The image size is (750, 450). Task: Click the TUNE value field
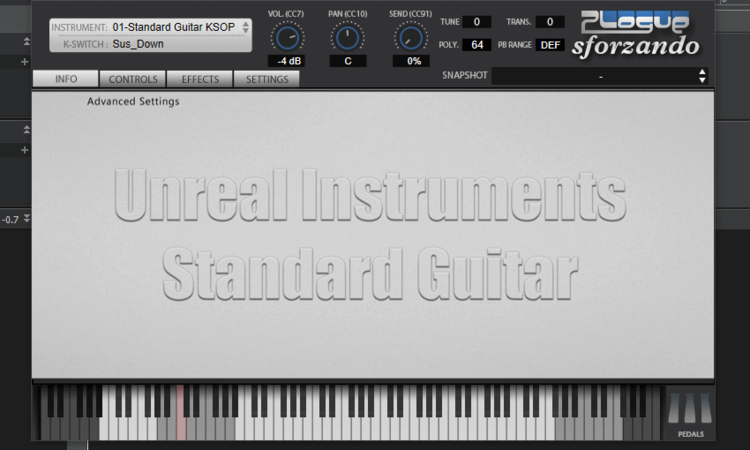pos(476,22)
